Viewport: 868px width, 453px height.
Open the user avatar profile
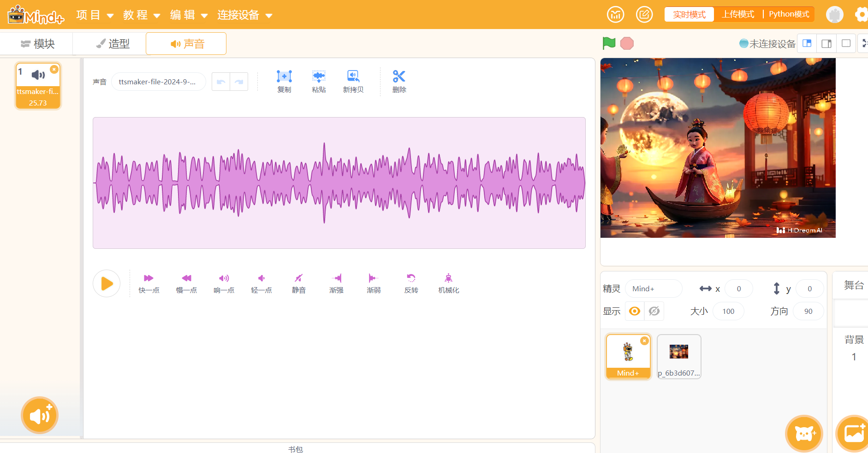point(834,15)
